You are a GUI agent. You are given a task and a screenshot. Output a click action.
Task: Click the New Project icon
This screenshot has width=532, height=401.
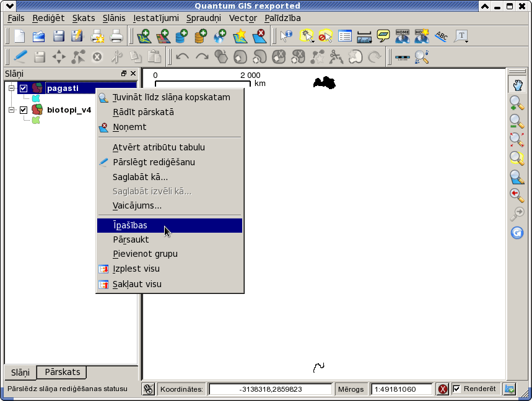[x=20, y=36]
